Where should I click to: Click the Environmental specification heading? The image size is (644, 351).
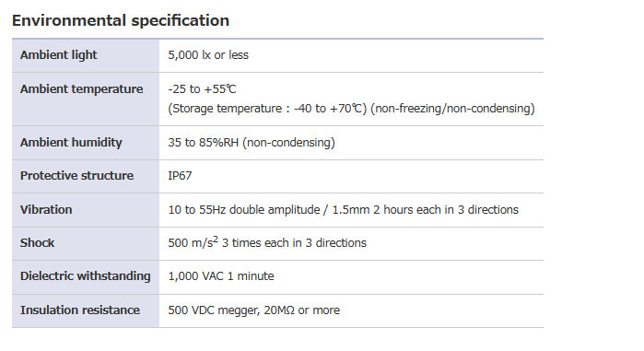tap(121, 21)
